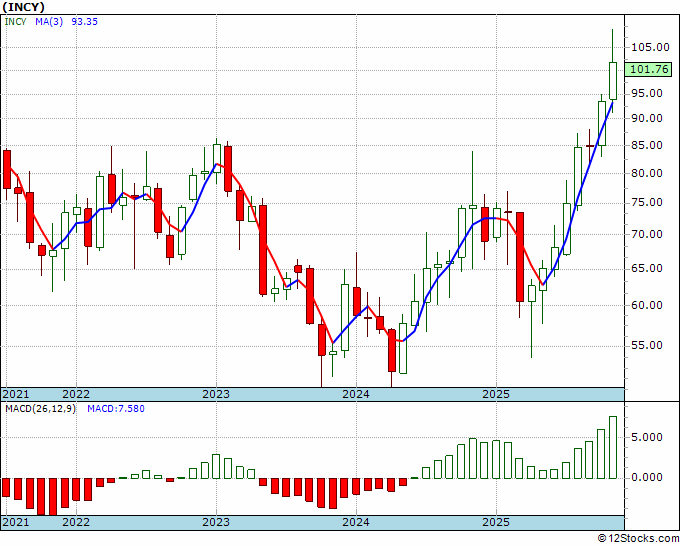Click 2024 on the MACD timeline

[356, 522]
